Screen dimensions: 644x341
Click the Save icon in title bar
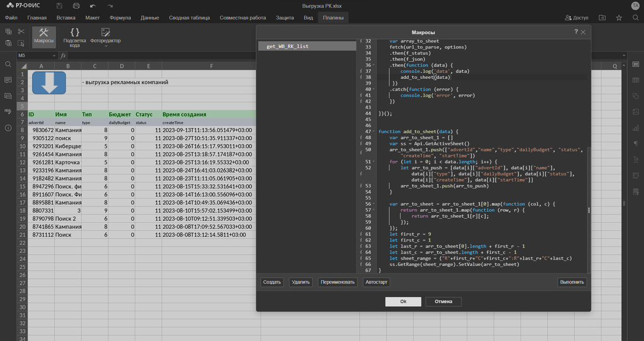[x=59, y=6]
